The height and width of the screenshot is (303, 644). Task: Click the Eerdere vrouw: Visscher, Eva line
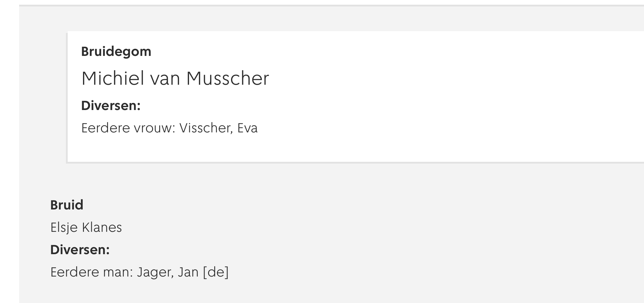(x=169, y=128)
